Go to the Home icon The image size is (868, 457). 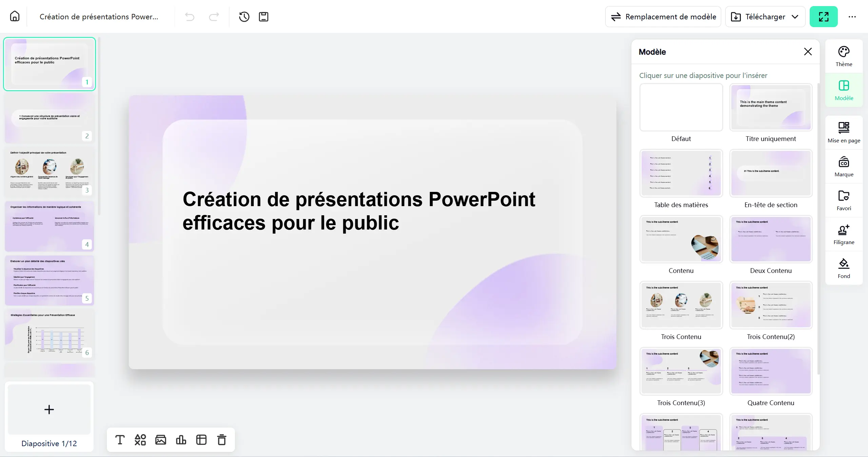pos(15,16)
